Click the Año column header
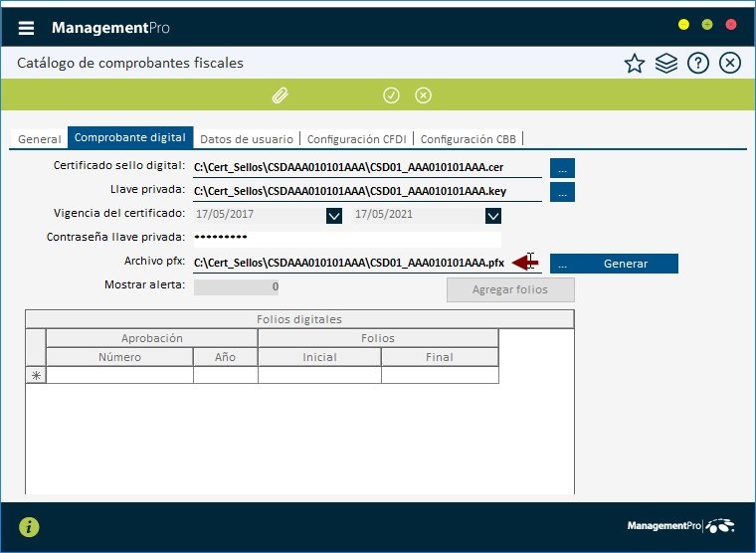756x553 pixels. click(225, 357)
